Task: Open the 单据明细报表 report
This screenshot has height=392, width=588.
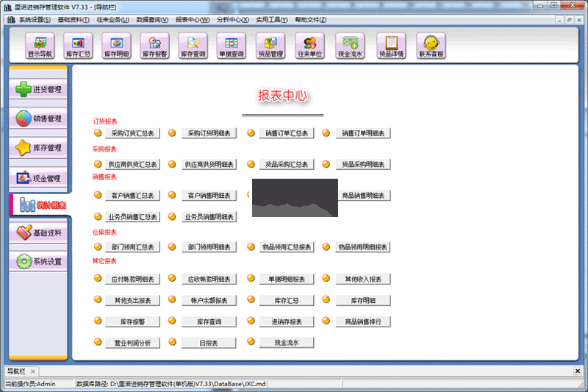Action: tap(287, 279)
